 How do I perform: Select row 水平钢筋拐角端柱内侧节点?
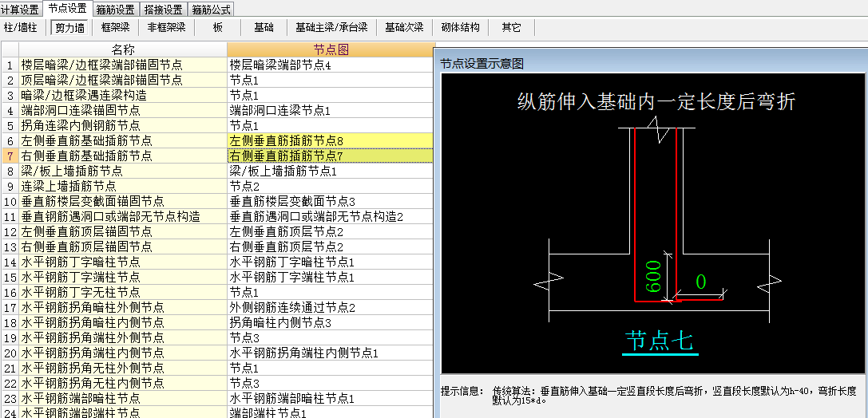(123, 353)
